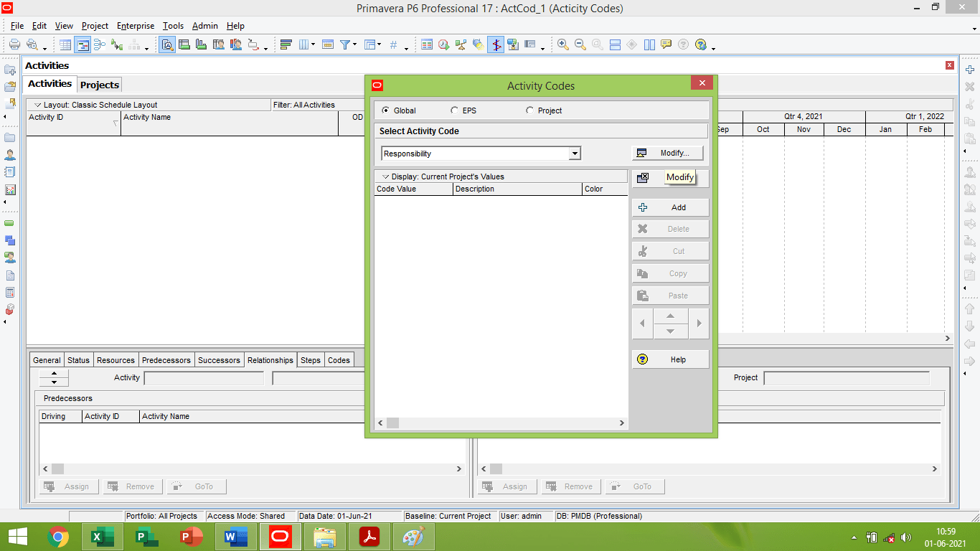The width and height of the screenshot is (980, 551).
Task: Open the Steps details tab
Action: (311, 360)
